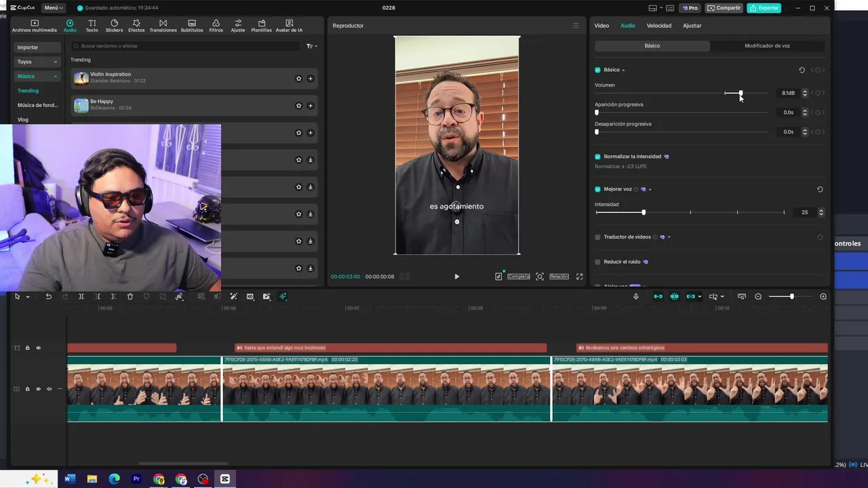The height and width of the screenshot is (488, 868).
Task: Enable Reducir el ruido
Action: pyautogui.click(x=597, y=262)
